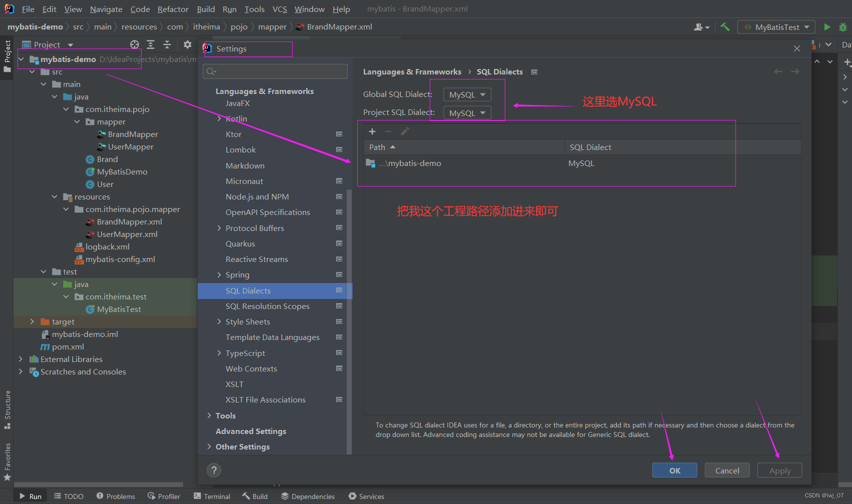Expand the target folder
This screenshot has height=504, width=852.
32,321
